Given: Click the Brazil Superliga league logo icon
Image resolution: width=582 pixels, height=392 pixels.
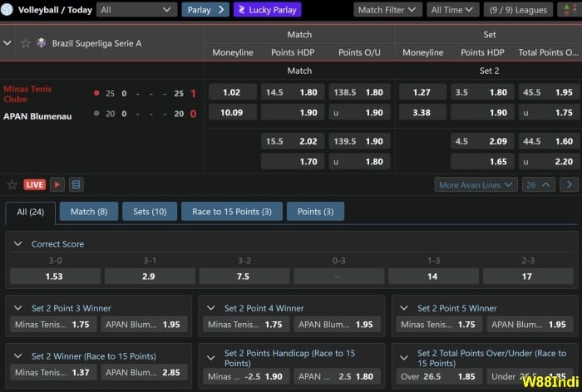Looking at the screenshot, I should [x=42, y=43].
